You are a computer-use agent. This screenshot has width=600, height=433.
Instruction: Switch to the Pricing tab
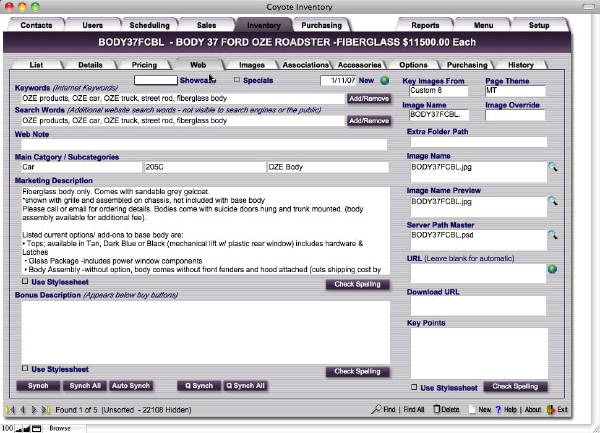144,64
